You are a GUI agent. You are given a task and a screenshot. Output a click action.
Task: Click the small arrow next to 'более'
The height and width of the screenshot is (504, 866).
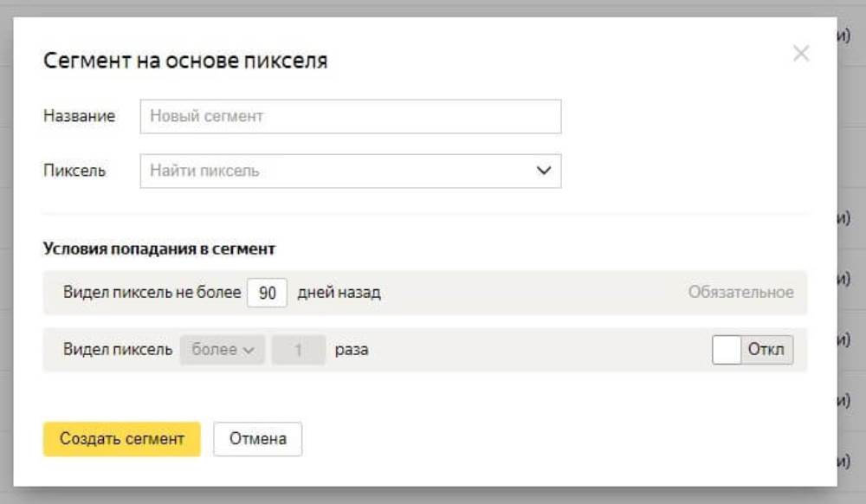pyautogui.click(x=249, y=351)
